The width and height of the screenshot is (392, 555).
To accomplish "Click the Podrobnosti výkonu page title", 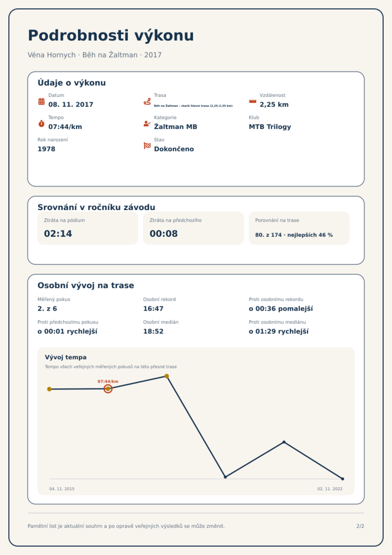I will pos(111,35).
